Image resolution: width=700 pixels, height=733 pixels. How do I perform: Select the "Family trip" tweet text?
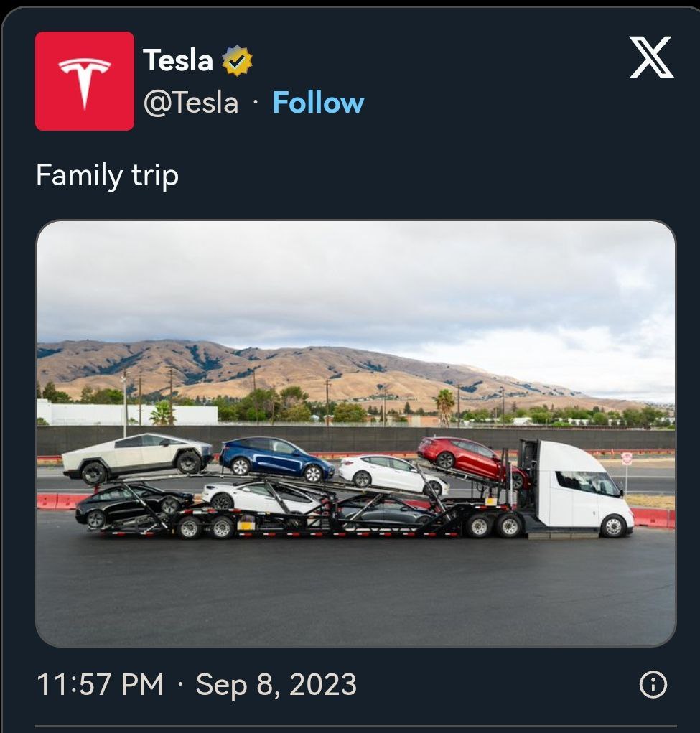click(107, 176)
